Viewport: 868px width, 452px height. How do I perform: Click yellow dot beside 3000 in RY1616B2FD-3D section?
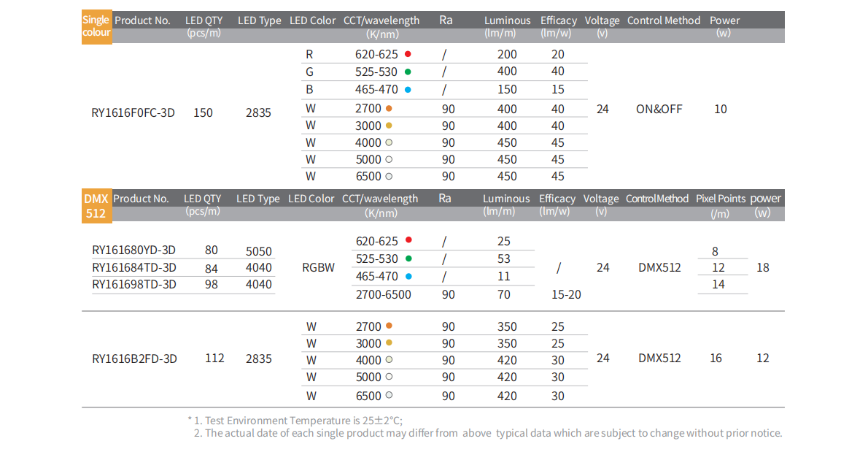coord(389,343)
